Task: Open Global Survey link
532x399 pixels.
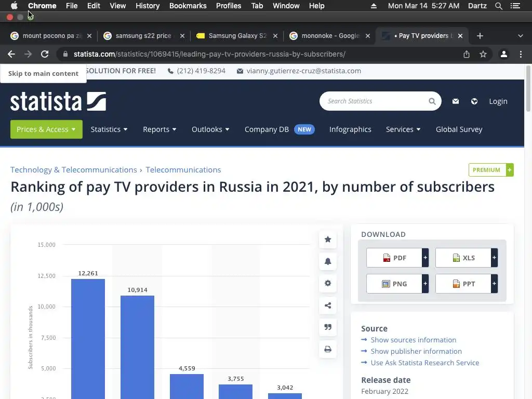Action: 459,129
